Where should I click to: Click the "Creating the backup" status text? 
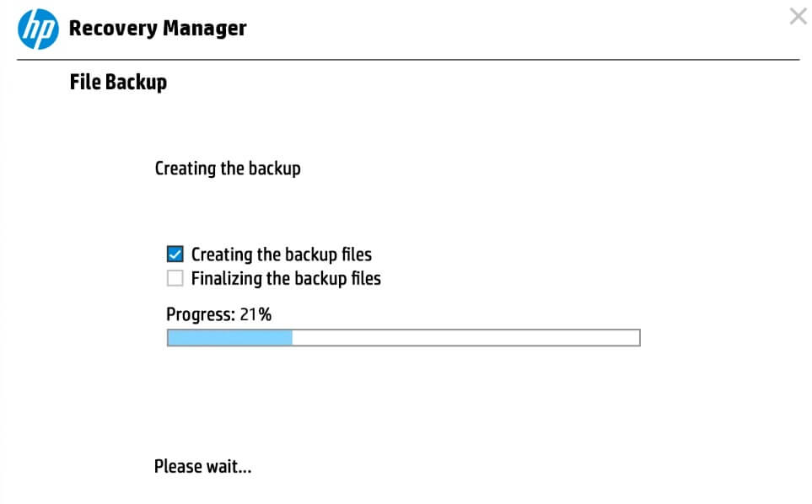228,169
